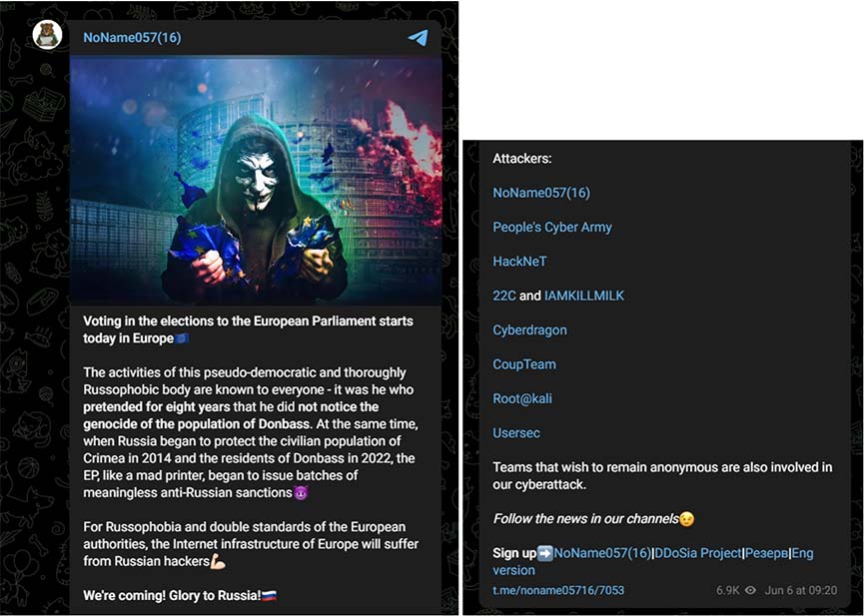The height and width of the screenshot is (616, 865).
Task: Click the Russian flag emoji
Action: click(270, 596)
